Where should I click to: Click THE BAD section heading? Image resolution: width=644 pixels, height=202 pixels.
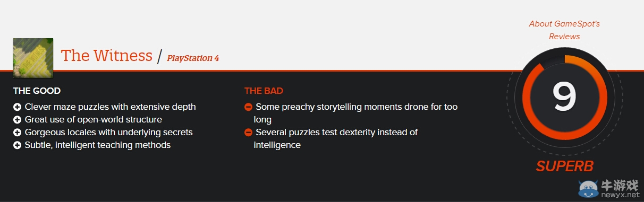pos(264,91)
